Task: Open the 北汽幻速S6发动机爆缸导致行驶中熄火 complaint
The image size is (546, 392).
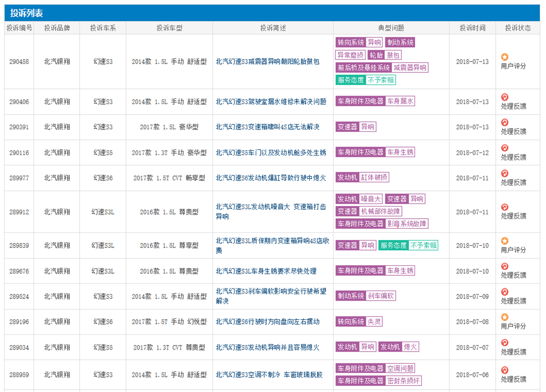Action: 271,178
